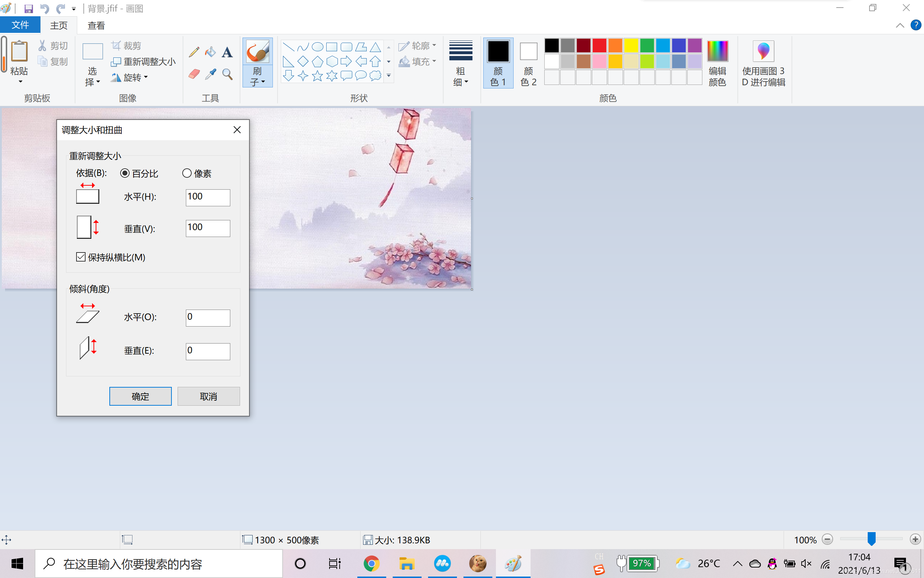Open Edit colors palette
The width and height of the screenshot is (924, 578).
tap(718, 64)
